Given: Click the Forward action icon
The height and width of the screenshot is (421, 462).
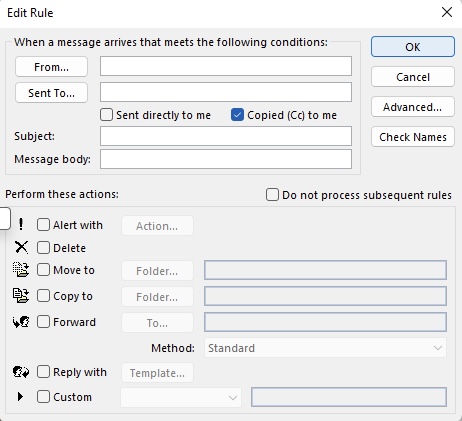Looking at the screenshot, I should pos(21,322).
